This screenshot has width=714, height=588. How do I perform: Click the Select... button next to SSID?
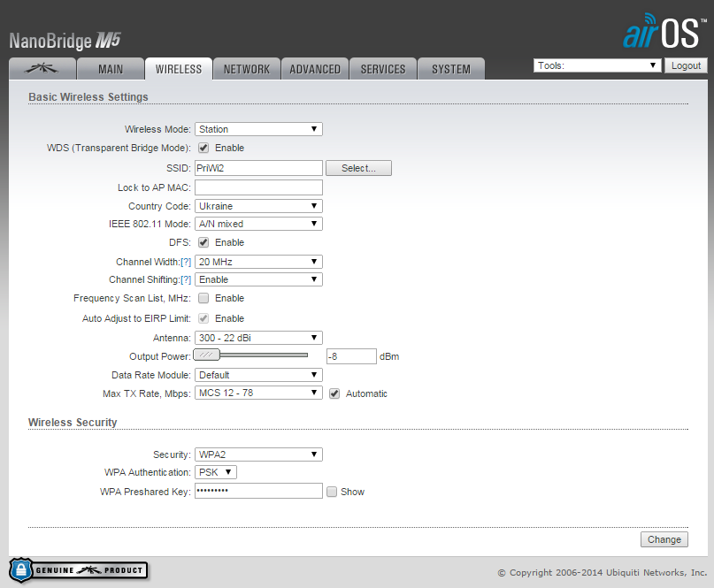click(359, 168)
